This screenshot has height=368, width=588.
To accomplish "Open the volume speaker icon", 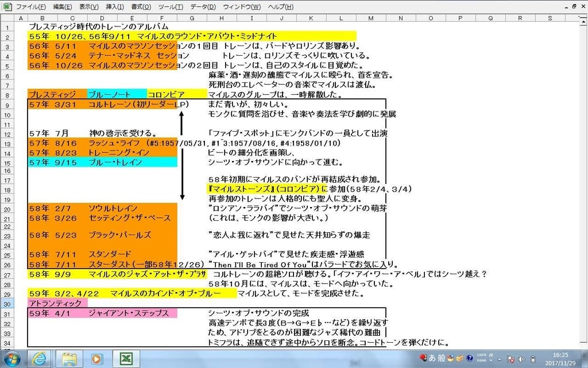I will pos(522,360).
